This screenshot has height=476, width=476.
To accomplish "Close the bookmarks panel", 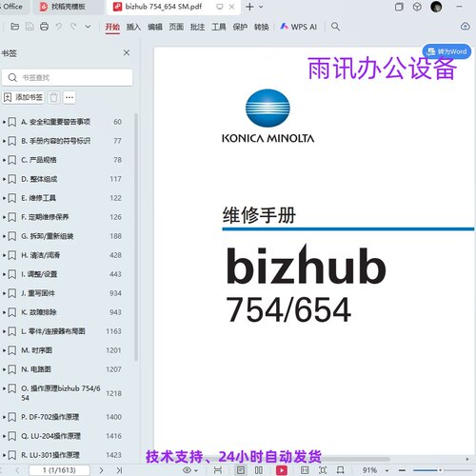I will (127, 52).
